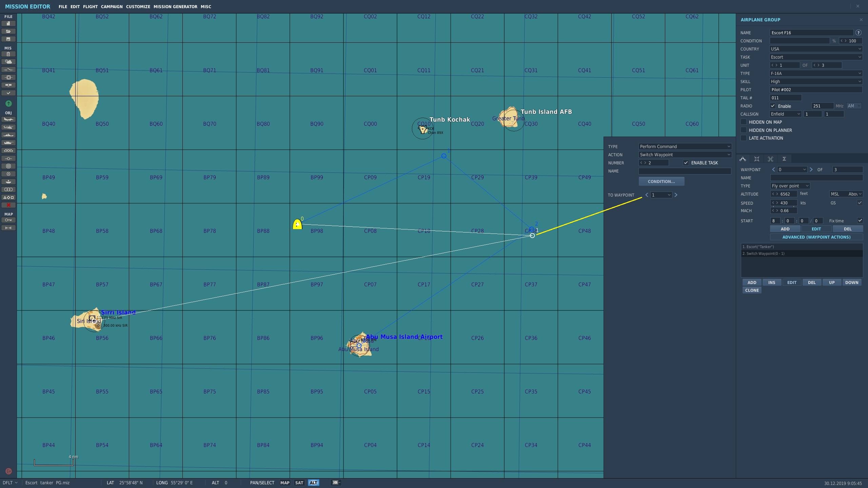Open the aircraft TYPE dropdown F-16A
This screenshot has width=868, height=488.
[x=816, y=73]
